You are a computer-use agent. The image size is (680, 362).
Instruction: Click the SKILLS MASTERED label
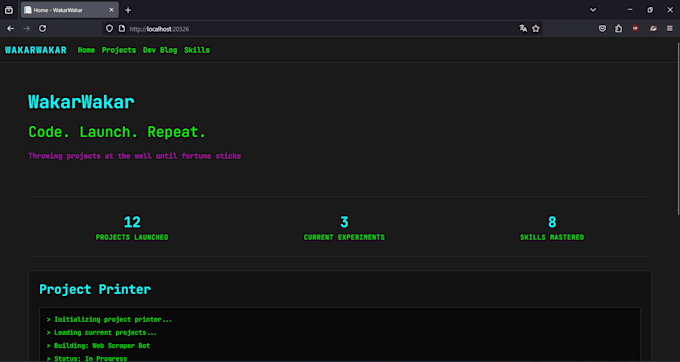click(552, 237)
